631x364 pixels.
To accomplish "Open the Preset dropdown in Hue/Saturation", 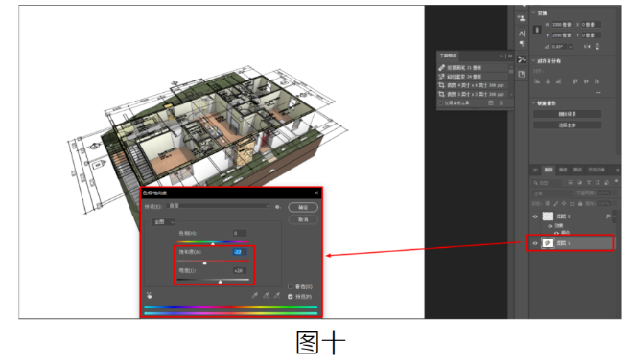I will pos(219,206).
